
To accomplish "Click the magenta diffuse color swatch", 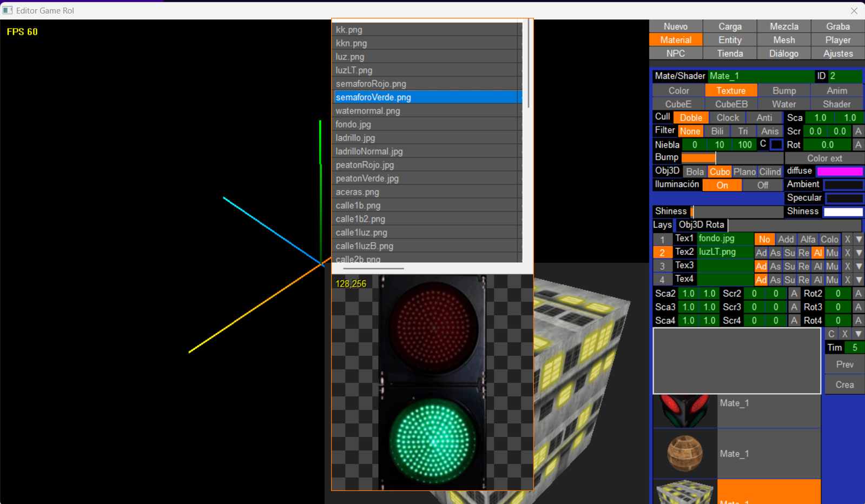I will point(840,171).
